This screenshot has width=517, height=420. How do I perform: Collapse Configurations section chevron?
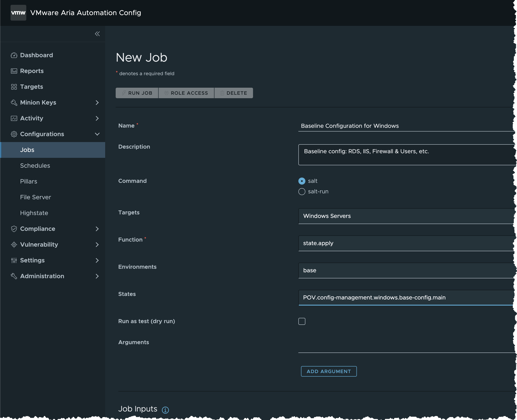(97, 134)
